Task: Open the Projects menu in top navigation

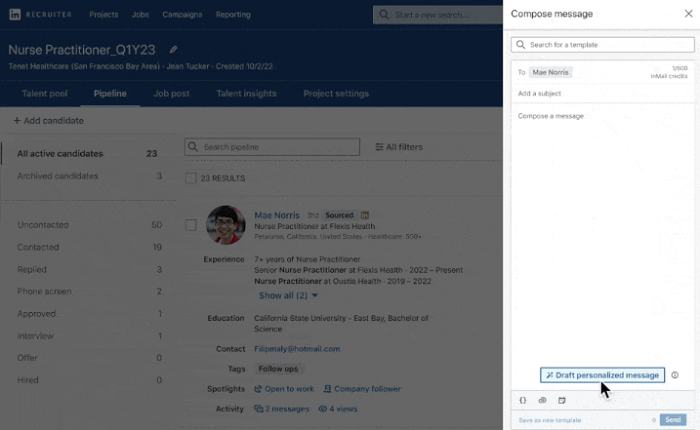Action: tap(103, 15)
